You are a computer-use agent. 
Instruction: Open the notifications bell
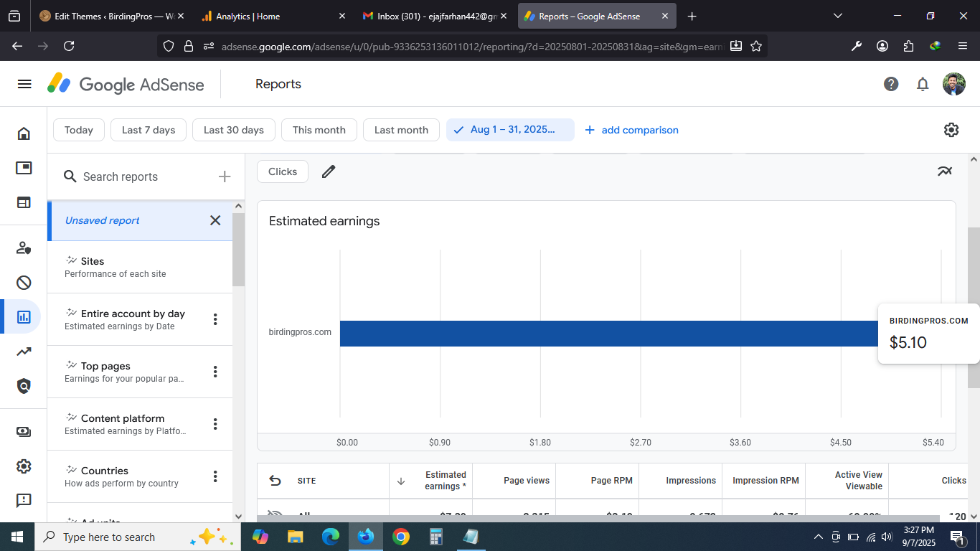(x=923, y=84)
